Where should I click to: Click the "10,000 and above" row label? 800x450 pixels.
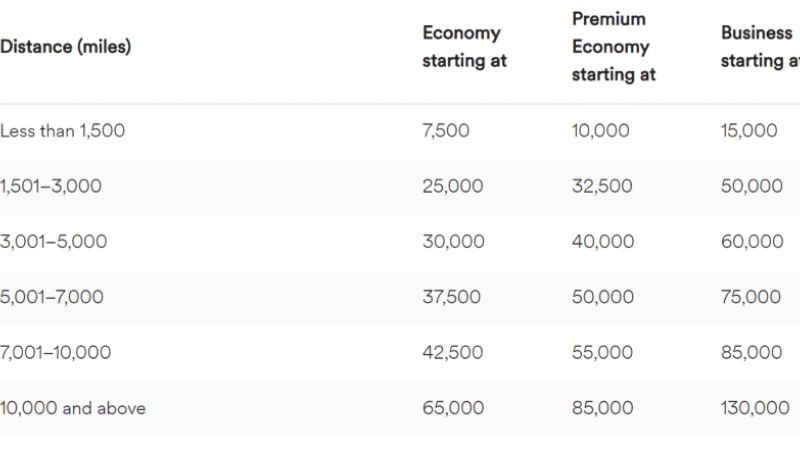(73, 408)
